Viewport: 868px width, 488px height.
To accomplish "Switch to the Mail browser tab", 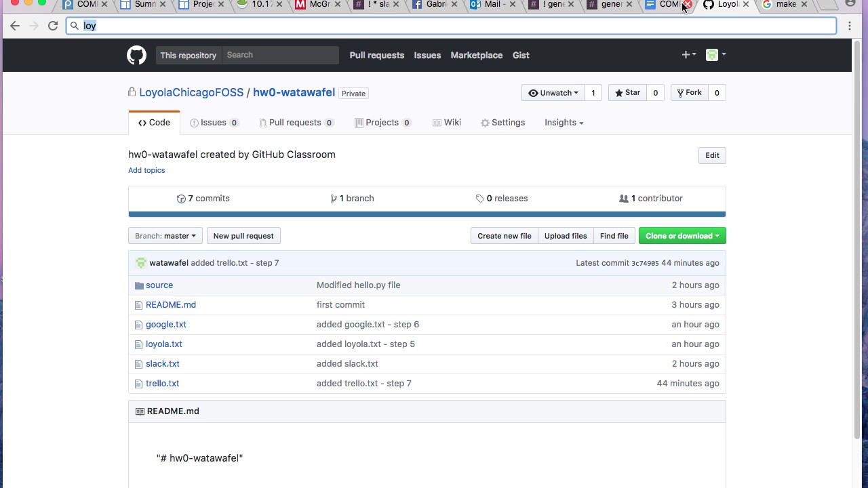I will coord(494,5).
